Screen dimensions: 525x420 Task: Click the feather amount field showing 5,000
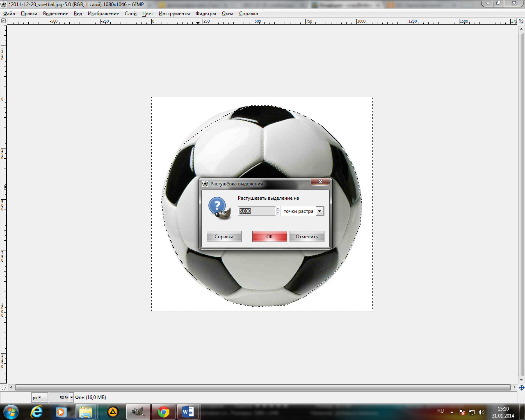pos(257,211)
